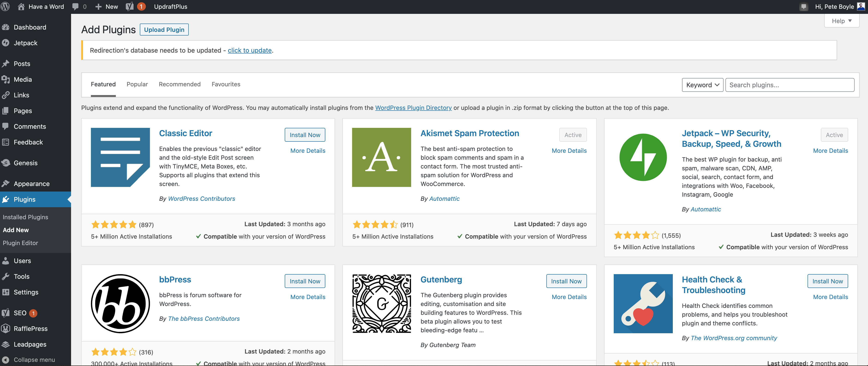
Task: Open Installed Plugins in sidebar
Action: pos(25,217)
